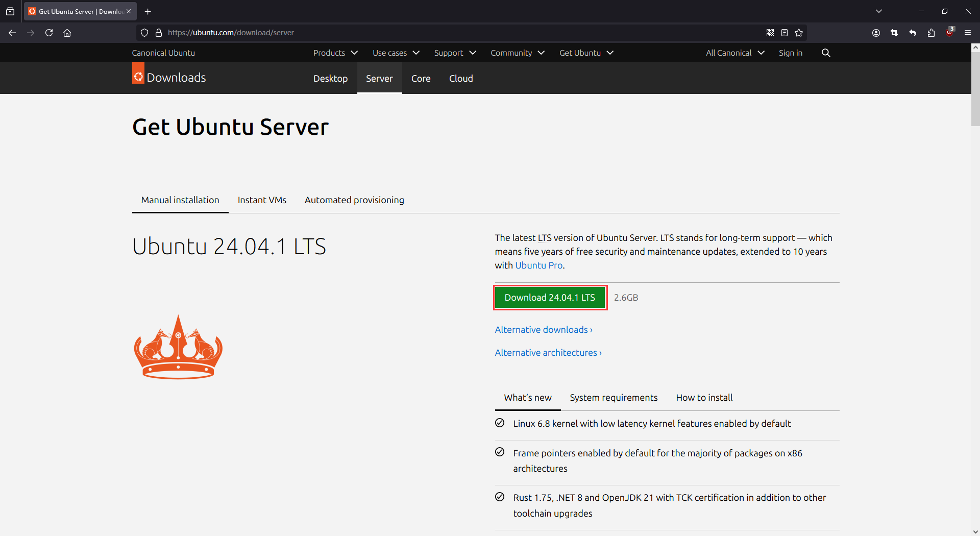Screen dimensions: 980x536
Task: Show the How to install tab
Action: (704, 398)
